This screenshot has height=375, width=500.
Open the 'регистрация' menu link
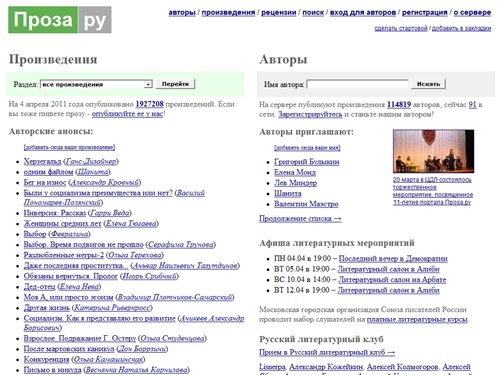(425, 13)
